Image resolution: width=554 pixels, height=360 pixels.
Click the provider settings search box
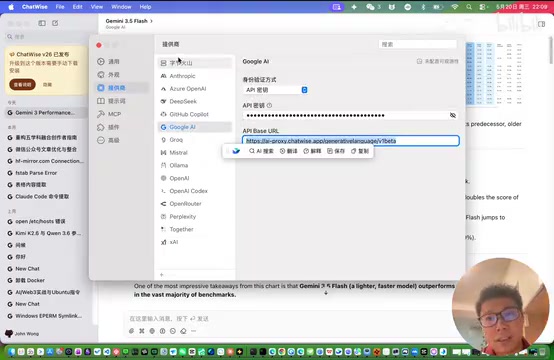pos(418,44)
